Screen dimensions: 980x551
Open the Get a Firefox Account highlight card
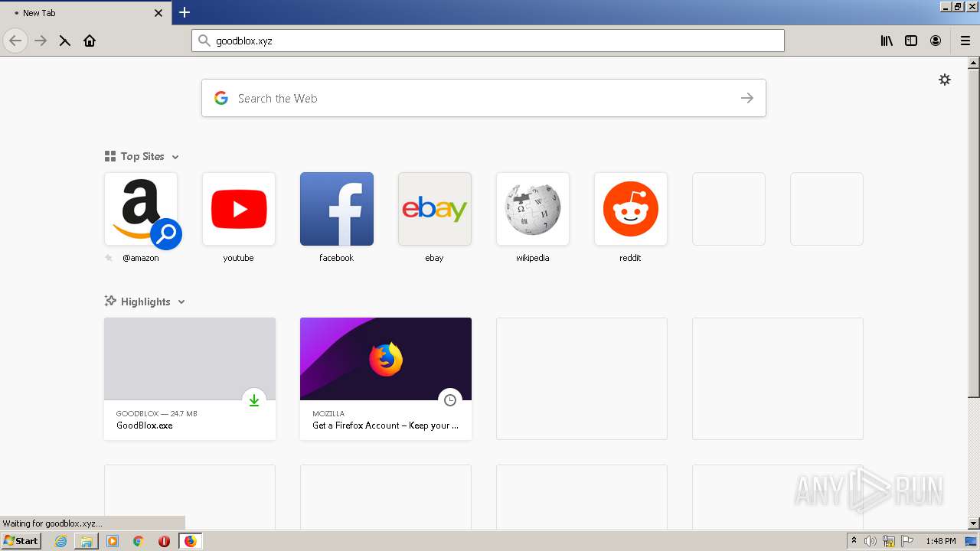[386, 379]
